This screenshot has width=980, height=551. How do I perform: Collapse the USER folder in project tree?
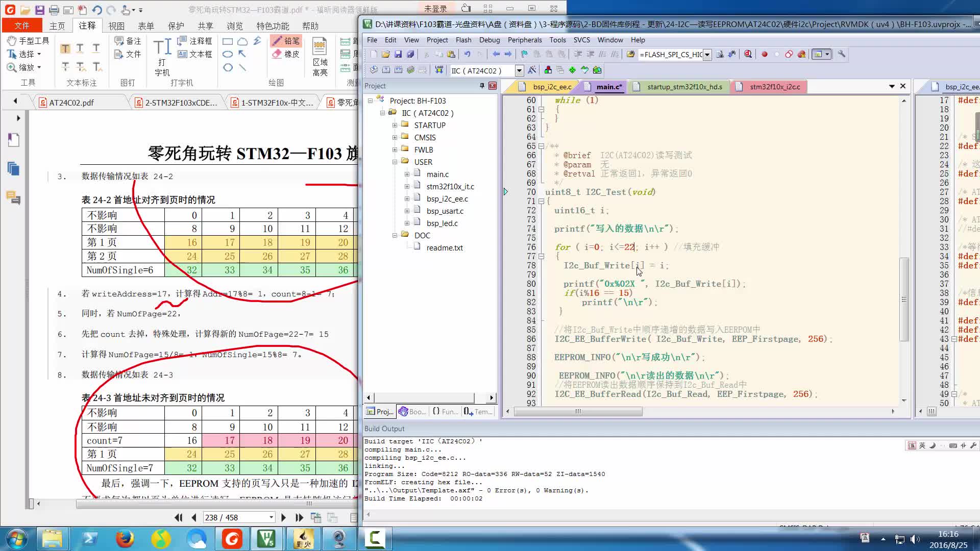(x=395, y=162)
